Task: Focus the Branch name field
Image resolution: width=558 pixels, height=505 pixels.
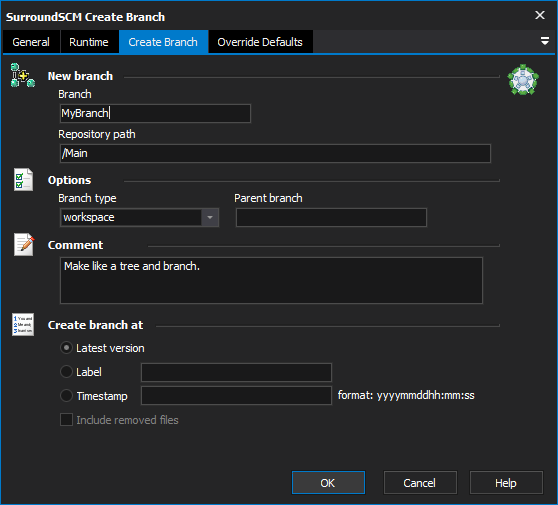Action: (x=156, y=113)
